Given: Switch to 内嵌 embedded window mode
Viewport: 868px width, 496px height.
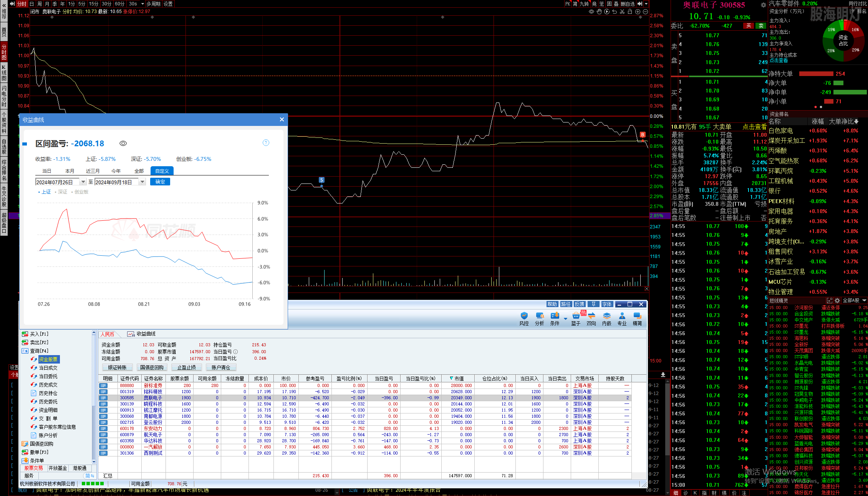Looking at the screenshot, I should point(607,319).
